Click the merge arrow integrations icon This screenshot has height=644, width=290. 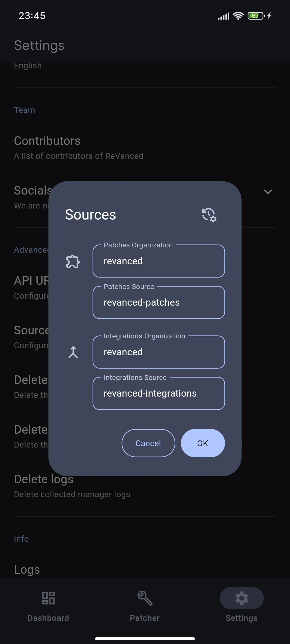click(73, 352)
